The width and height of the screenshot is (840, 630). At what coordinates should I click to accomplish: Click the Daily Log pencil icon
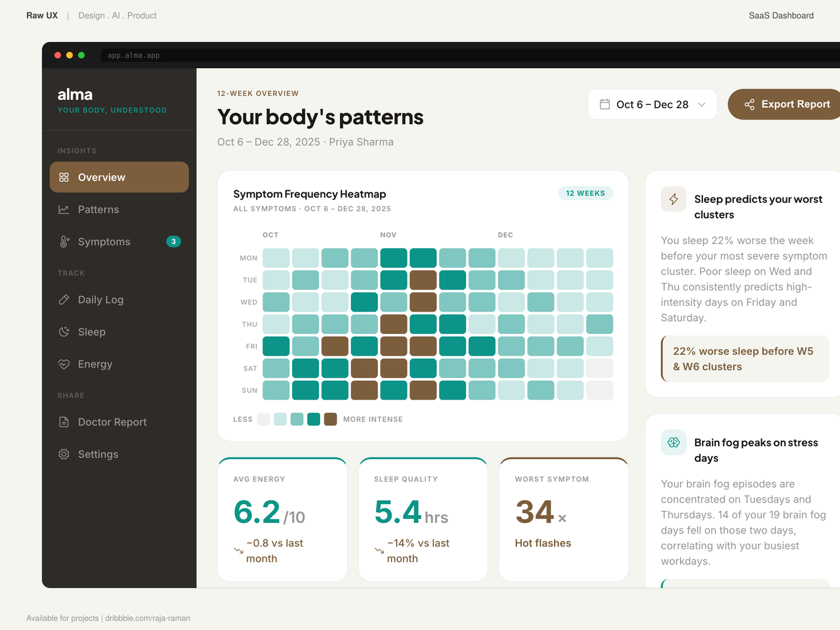pyautogui.click(x=64, y=299)
